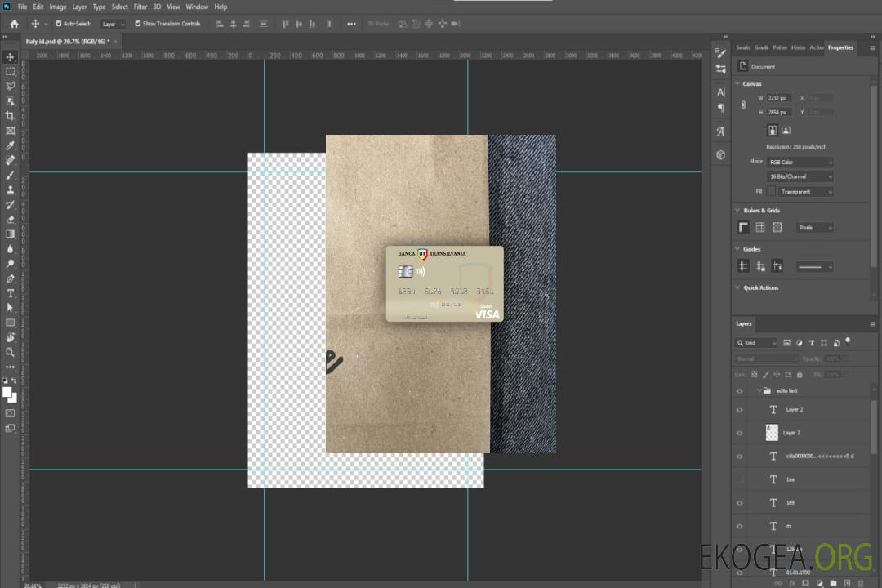Set canvas to landscape orientation in Properties
The image size is (882, 588).
(x=786, y=130)
